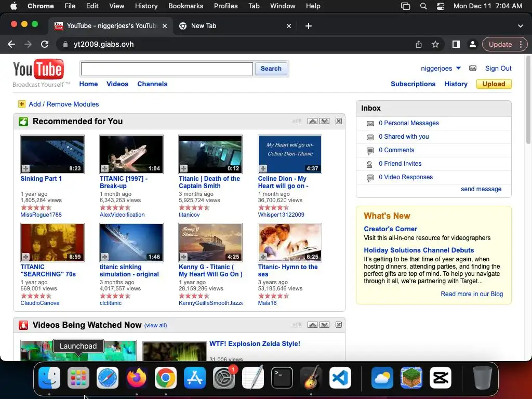Move Videos Being Watched Now module down
The image size is (532, 399).
(x=325, y=325)
